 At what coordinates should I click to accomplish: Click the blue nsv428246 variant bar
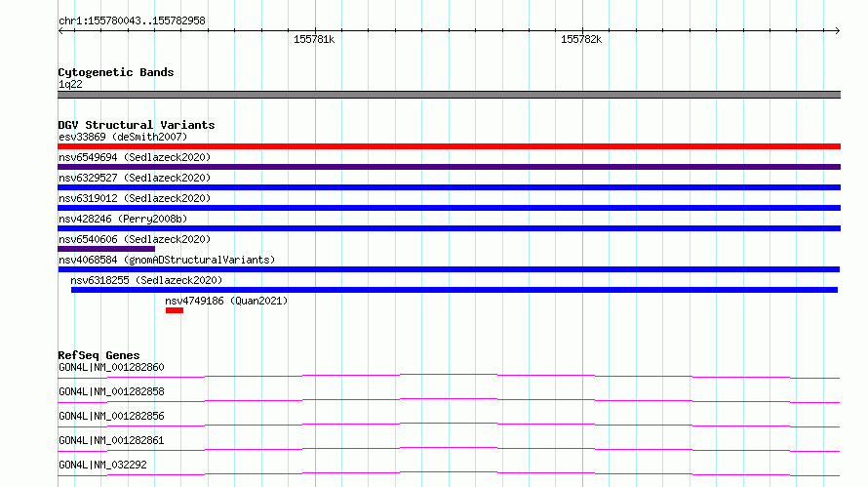point(449,228)
